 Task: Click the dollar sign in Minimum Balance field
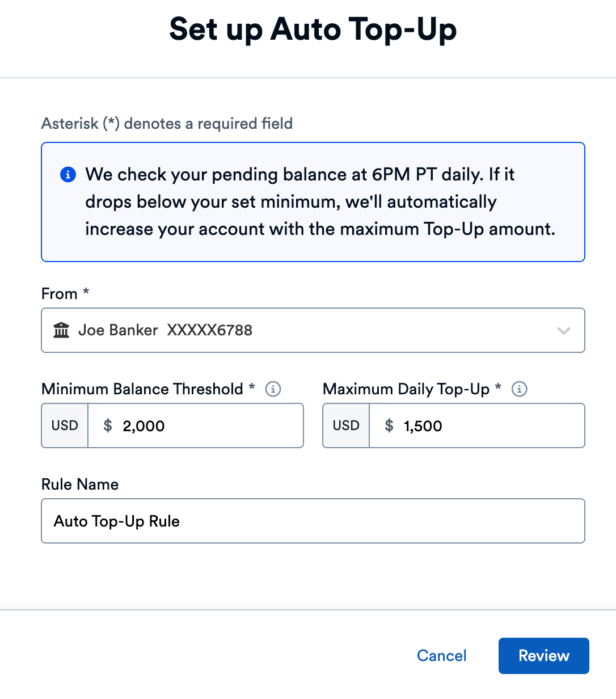point(107,426)
